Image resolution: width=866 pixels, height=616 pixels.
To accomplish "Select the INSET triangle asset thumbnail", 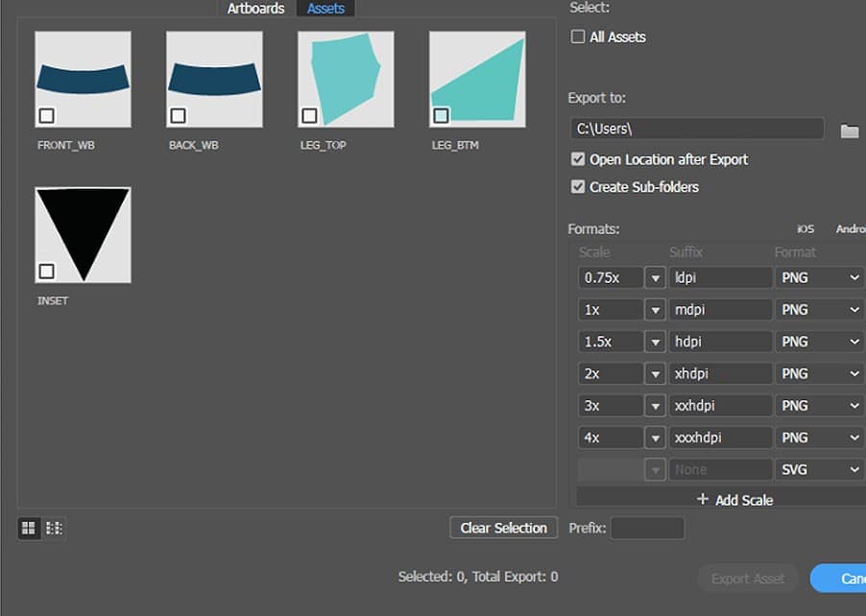I will (83, 235).
